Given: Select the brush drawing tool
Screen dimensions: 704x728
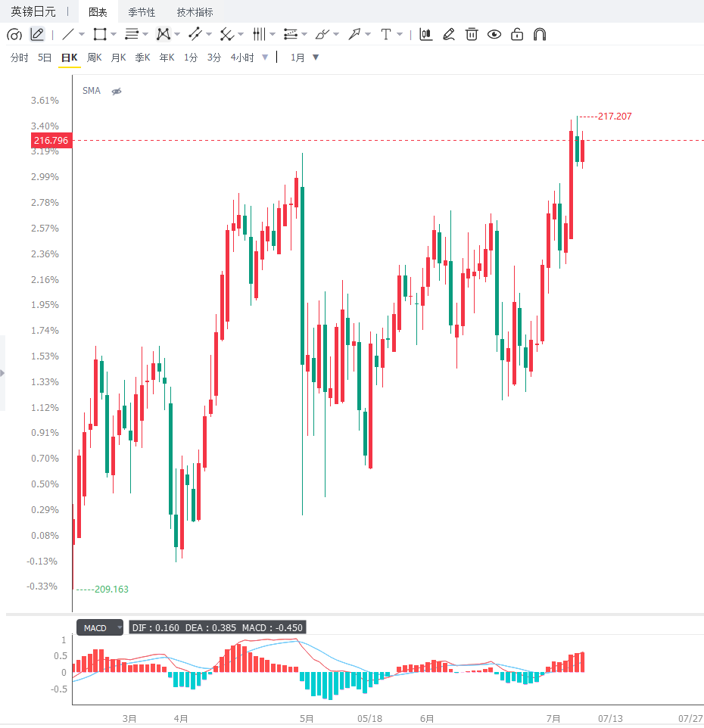Looking at the screenshot, I should 322,34.
